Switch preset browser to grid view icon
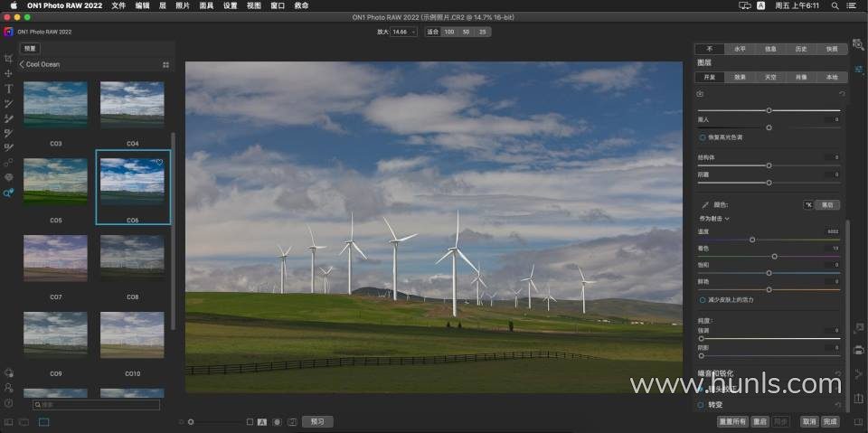The height and width of the screenshot is (433, 868). pyautogui.click(x=165, y=65)
